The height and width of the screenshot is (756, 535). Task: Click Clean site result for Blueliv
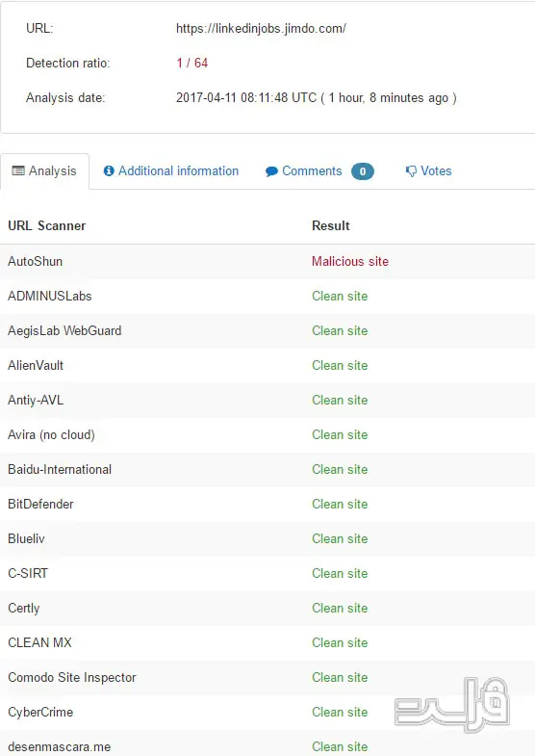[340, 539]
